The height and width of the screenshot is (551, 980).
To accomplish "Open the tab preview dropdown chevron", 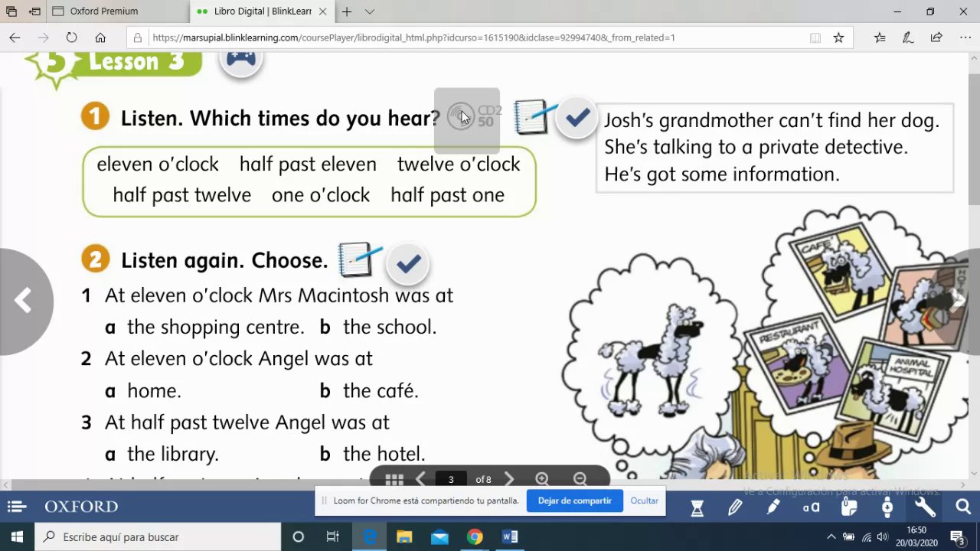I will coord(370,11).
